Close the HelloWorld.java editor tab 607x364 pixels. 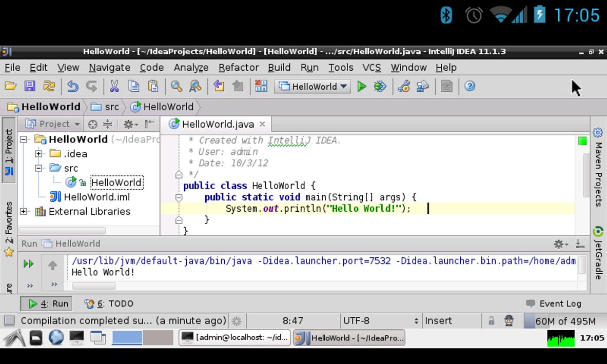pos(263,124)
